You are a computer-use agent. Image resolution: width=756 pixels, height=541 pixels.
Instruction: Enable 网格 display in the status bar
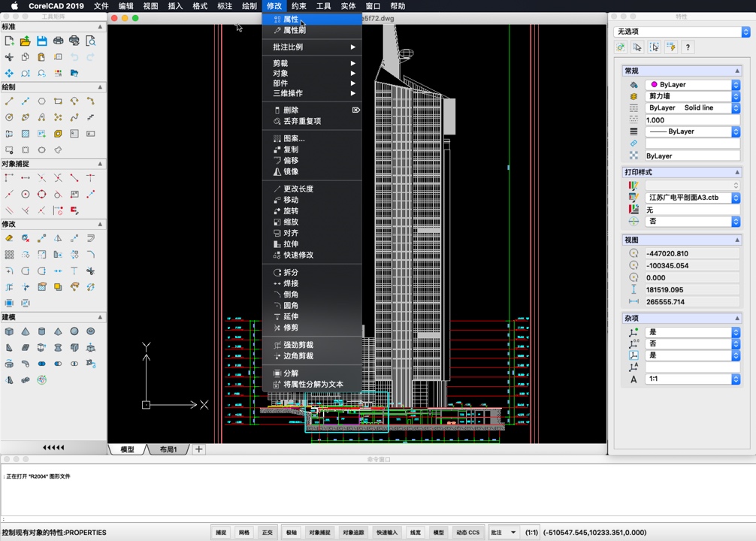pos(243,531)
